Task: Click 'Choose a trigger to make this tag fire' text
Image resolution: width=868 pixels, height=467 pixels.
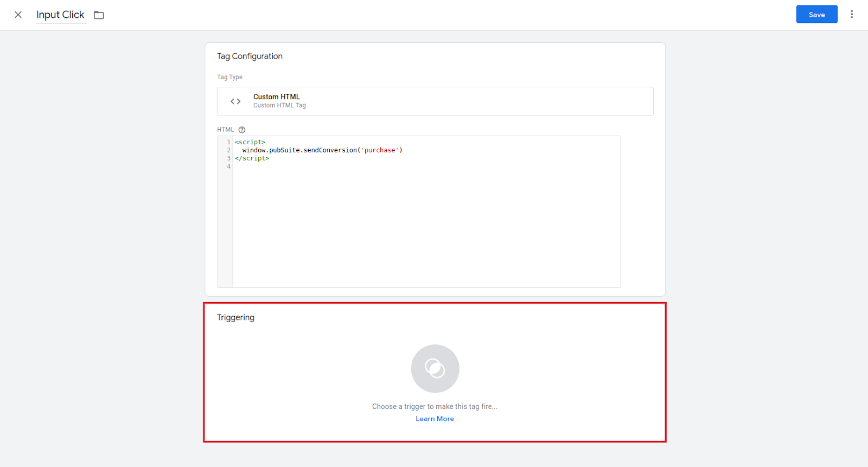Action: tap(435, 406)
